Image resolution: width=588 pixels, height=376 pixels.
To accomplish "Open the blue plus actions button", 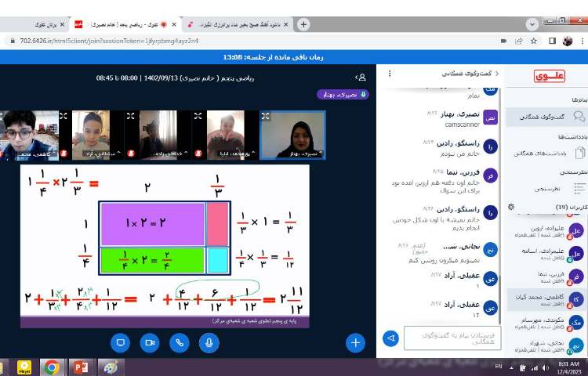I will pyautogui.click(x=355, y=342).
